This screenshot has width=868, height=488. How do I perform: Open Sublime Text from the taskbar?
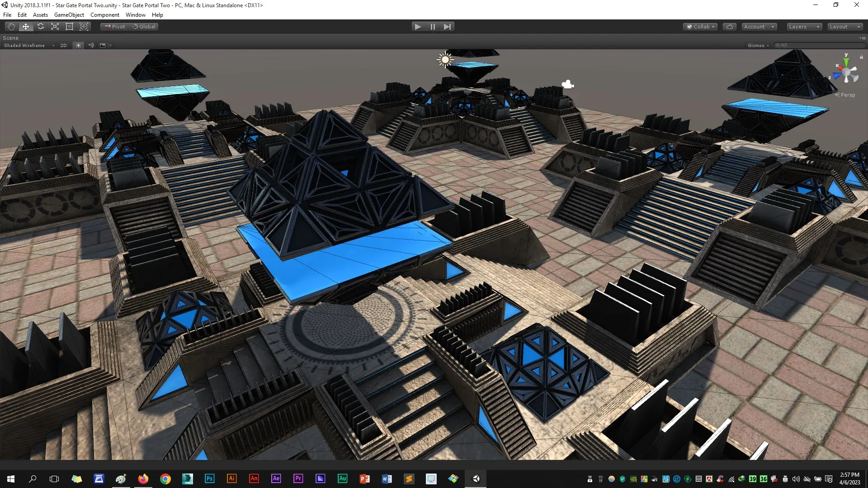pyautogui.click(x=409, y=479)
